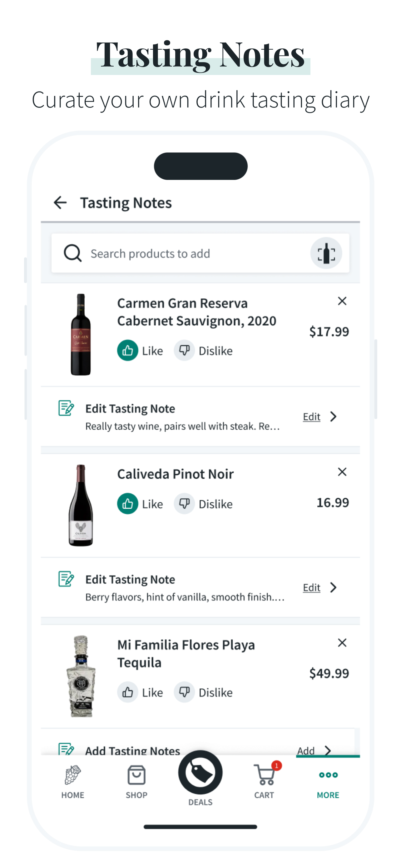The image size is (401, 868).
Task: Remove Caliveda Pinot Noir from the list
Action: click(x=342, y=472)
